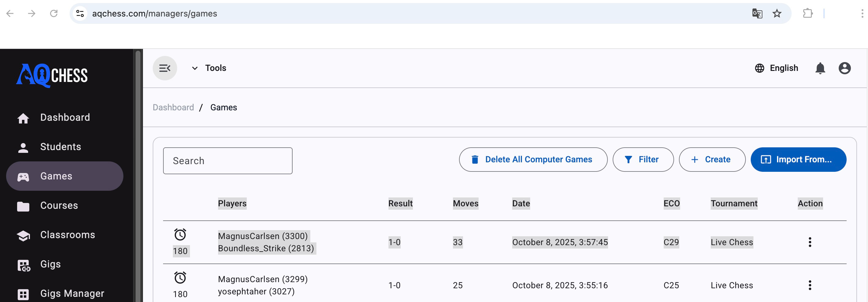868x302 pixels.
Task: Click the Dashboard home icon
Action: point(23,117)
